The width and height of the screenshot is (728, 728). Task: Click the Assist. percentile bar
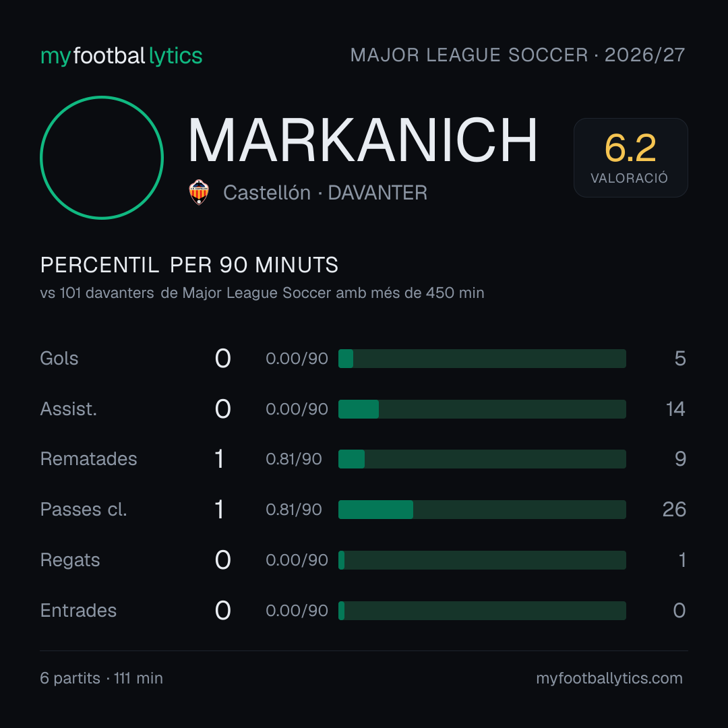(x=482, y=409)
